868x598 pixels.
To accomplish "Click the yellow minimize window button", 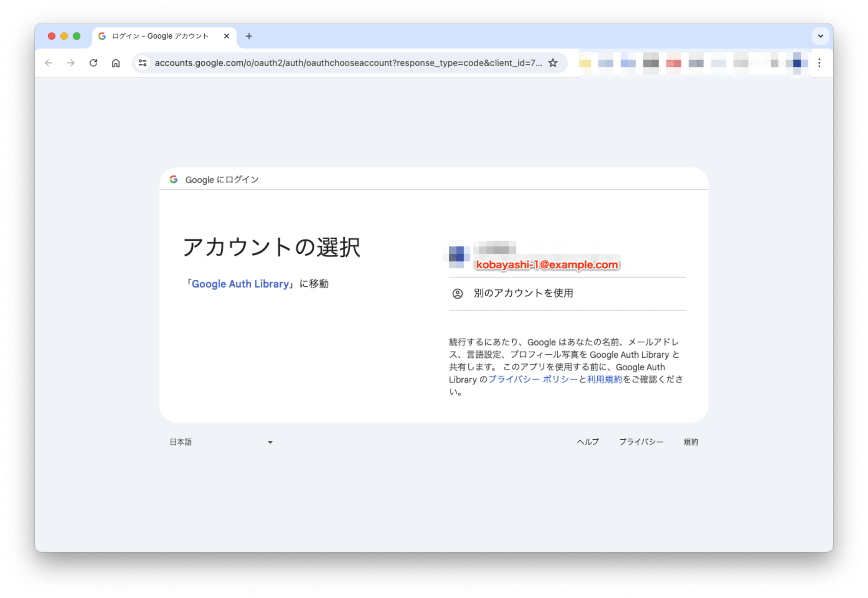I will (64, 36).
